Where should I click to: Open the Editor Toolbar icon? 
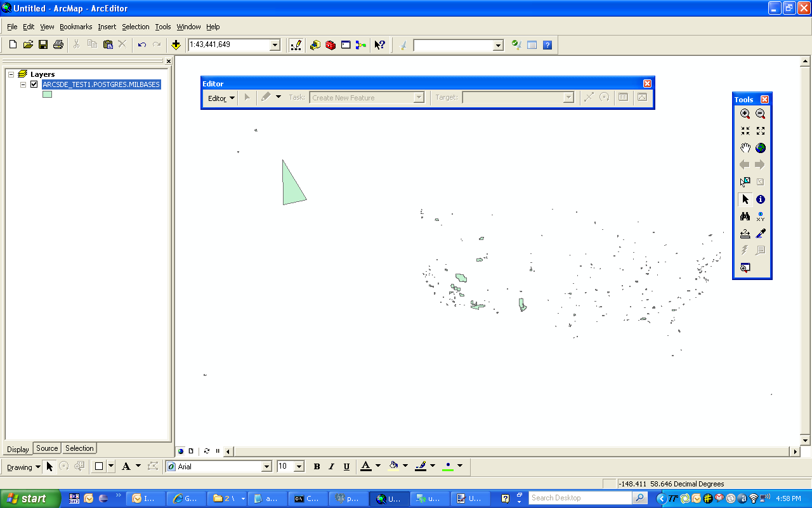click(x=296, y=44)
